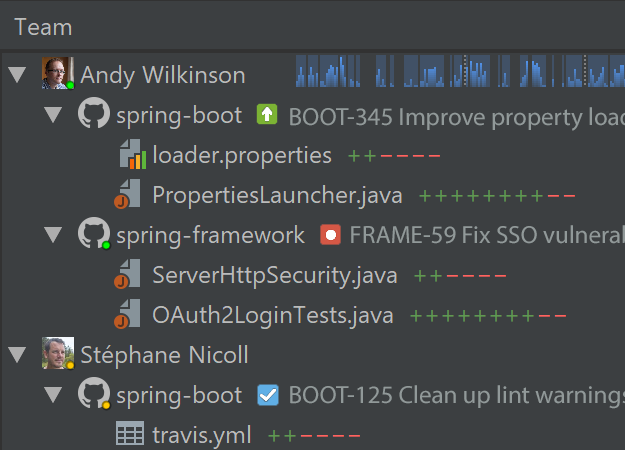Click diff stats next to ServerHttpSecurity.java
Image resolution: width=625 pixels, height=450 pixels.
(x=460, y=276)
